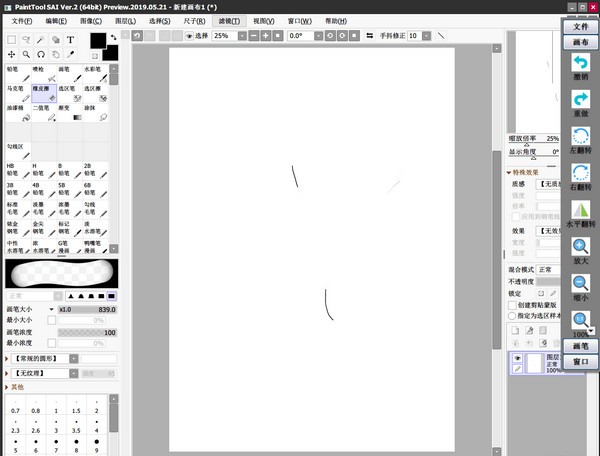Open the 视图(V) menu
The image size is (600, 456).
[264, 21]
